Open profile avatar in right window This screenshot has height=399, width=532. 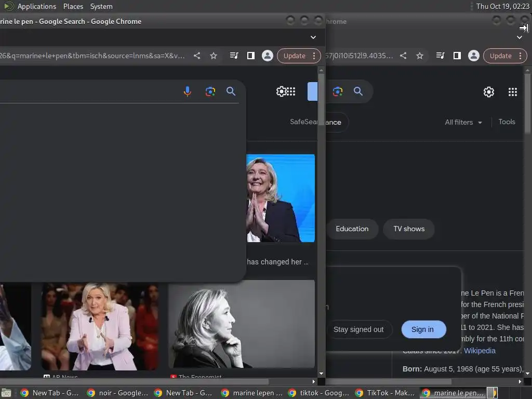pyautogui.click(x=474, y=56)
